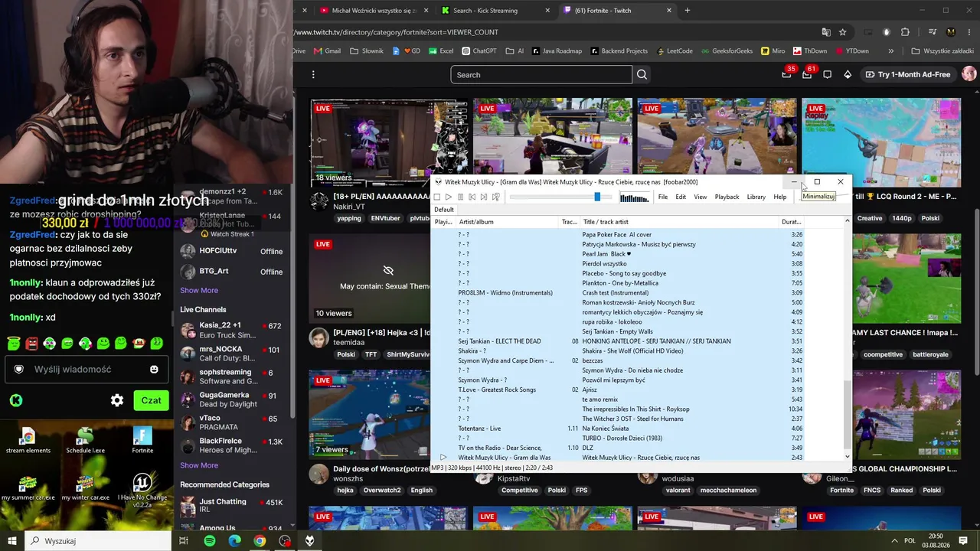Pause the current track in foobar2000

[x=460, y=197]
